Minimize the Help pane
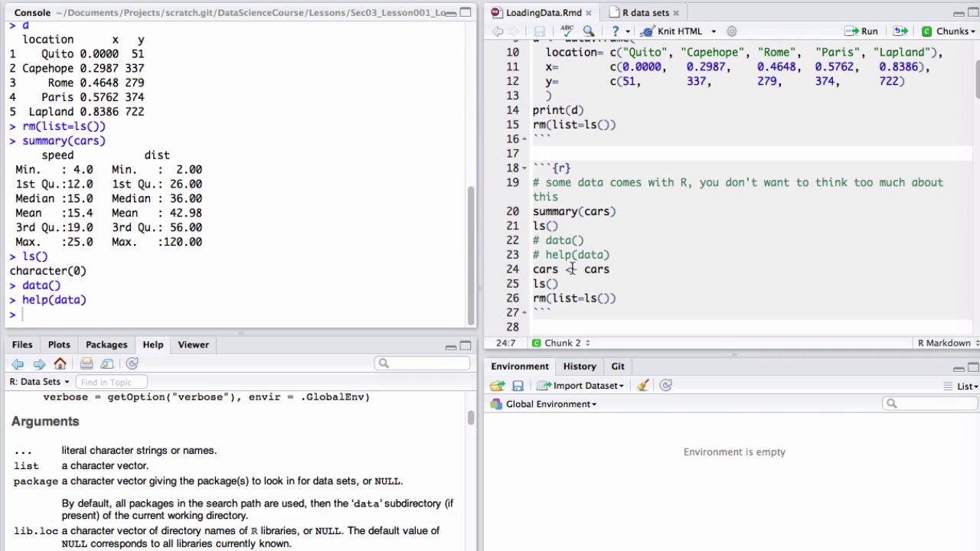This screenshot has height=551, width=980. (451, 346)
